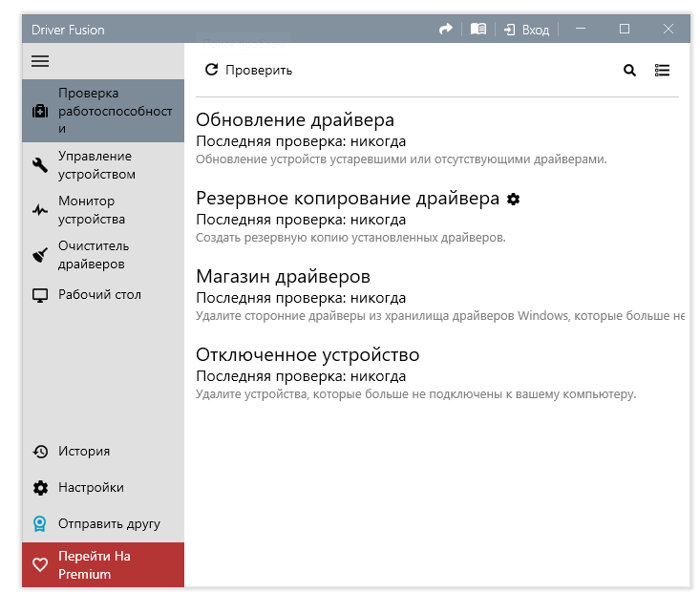This screenshot has width=700, height=593.
Task: Open Очиститель драйверов section
Action: pos(95,255)
